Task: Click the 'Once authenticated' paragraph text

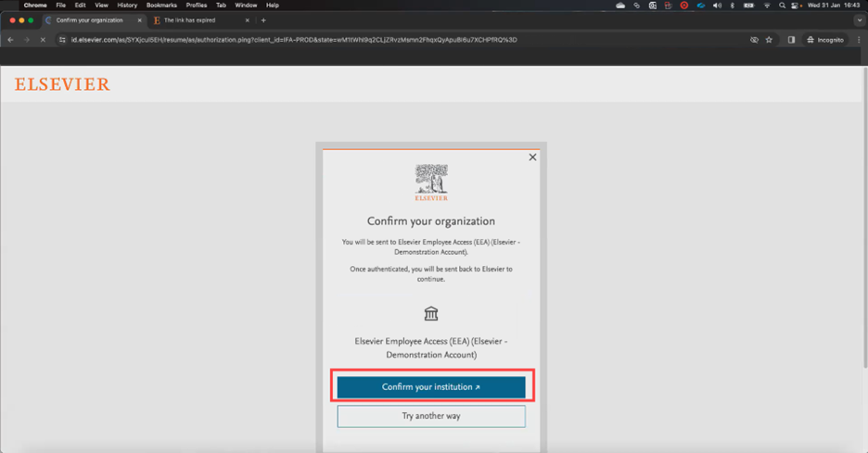Action: (x=431, y=274)
